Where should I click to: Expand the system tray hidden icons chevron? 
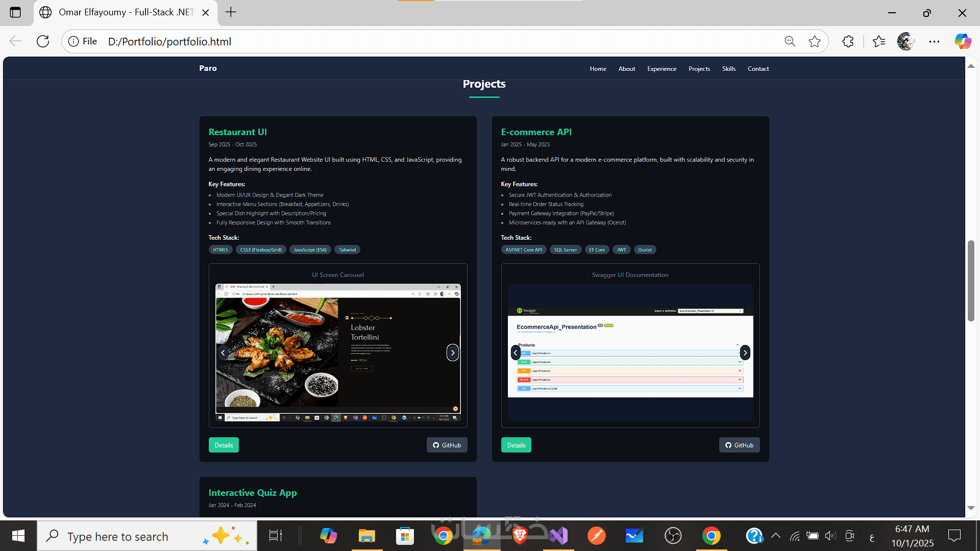(x=775, y=536)
